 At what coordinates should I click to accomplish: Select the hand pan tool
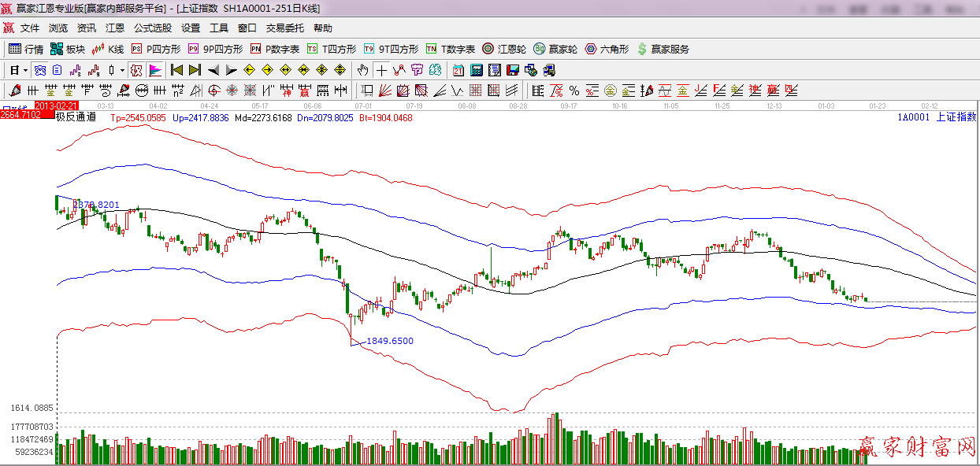363,70
